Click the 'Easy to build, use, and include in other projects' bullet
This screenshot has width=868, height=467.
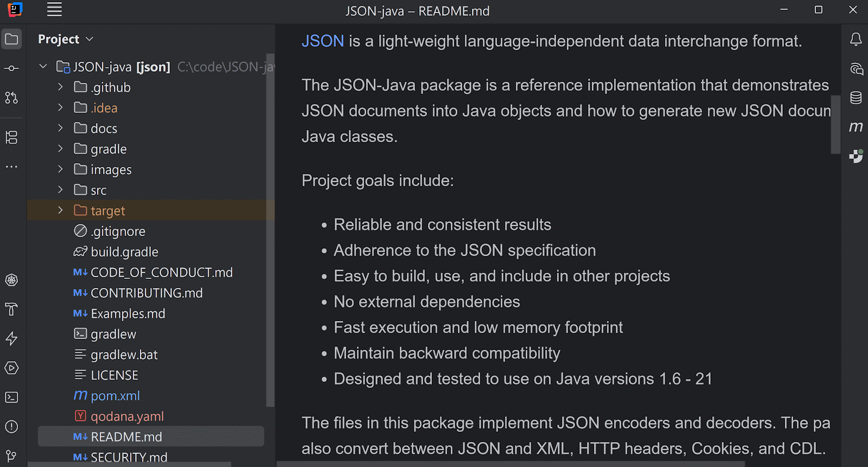pos(502,276)
